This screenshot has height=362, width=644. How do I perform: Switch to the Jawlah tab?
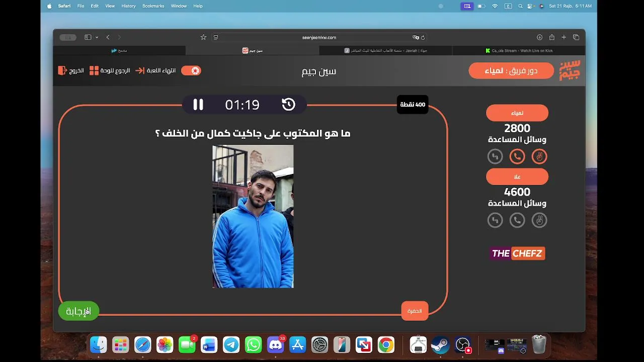pyautogui.click(x=386, y=50)
